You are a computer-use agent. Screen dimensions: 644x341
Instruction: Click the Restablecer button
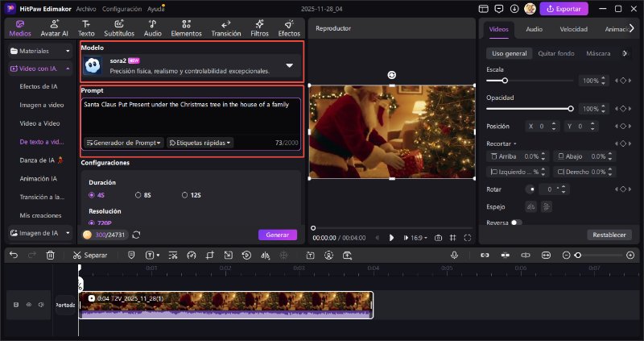tap(609, 235)
